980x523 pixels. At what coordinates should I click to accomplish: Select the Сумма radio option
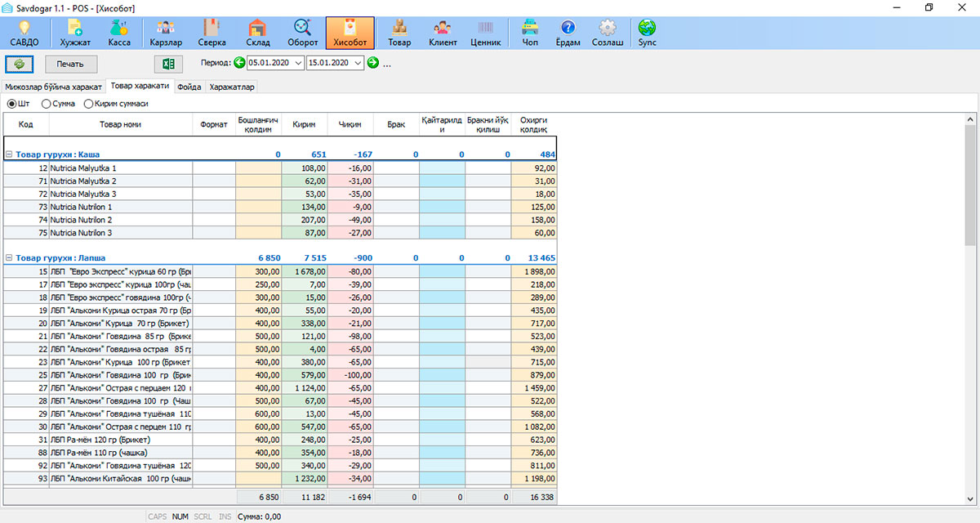tap(59, 104)
